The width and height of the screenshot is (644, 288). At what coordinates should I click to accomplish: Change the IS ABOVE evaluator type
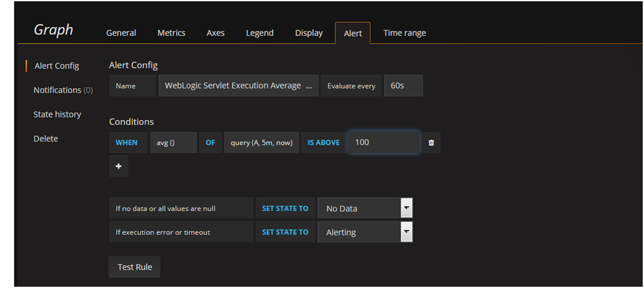click(324, 143)
